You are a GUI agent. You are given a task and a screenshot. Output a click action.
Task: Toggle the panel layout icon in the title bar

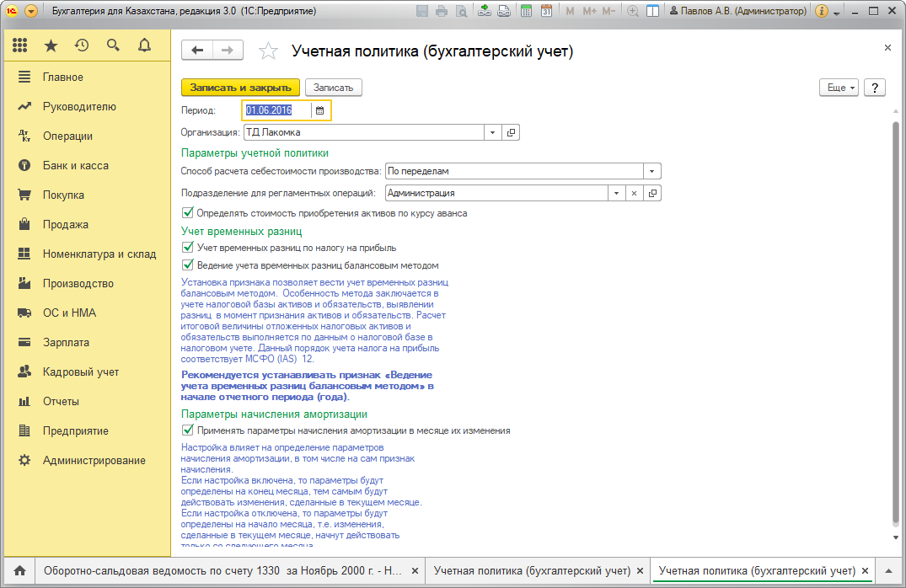pyautogui.click(x=653, y=10)
